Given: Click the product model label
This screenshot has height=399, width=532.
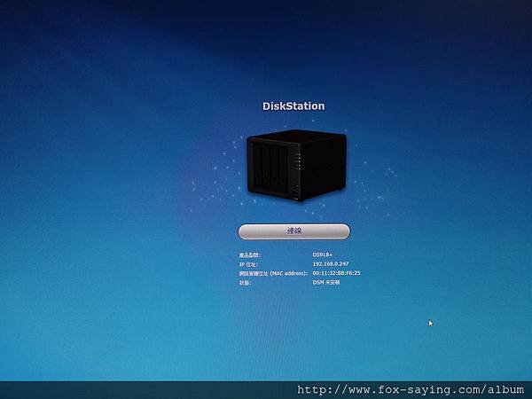Looking at the screenshot, I should click(x=250, y=254).
